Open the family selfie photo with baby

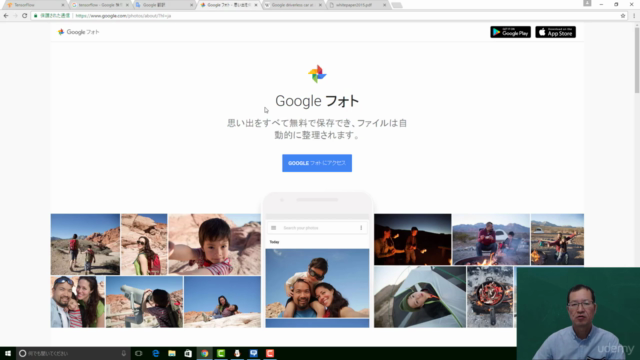pos(78,302)
